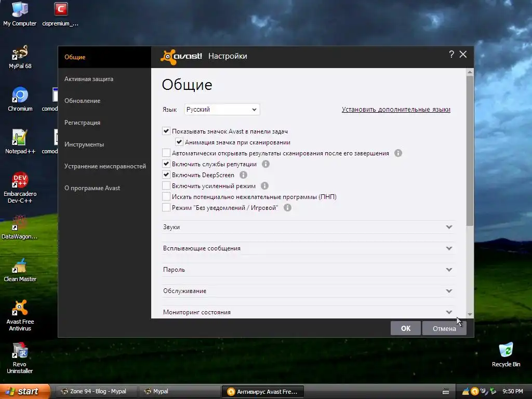Toggle icon animation during scanning checkbox
The width and height of the screenshot is (532, 399).
coord(179,142)
